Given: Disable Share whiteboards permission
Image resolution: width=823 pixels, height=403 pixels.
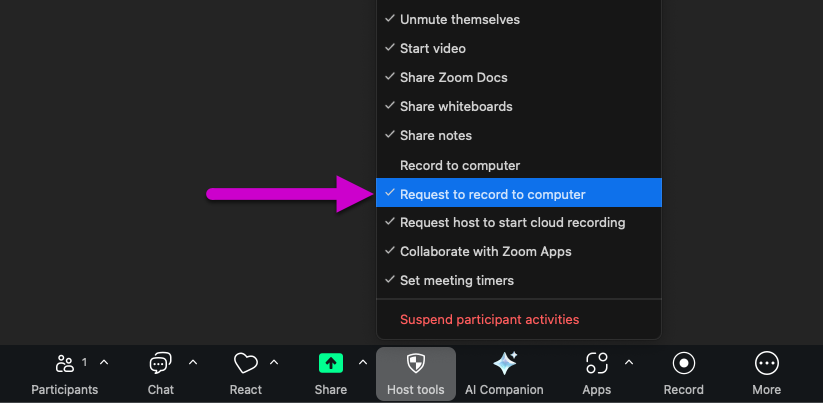Looking at the screenshot, I should (456, 106).
